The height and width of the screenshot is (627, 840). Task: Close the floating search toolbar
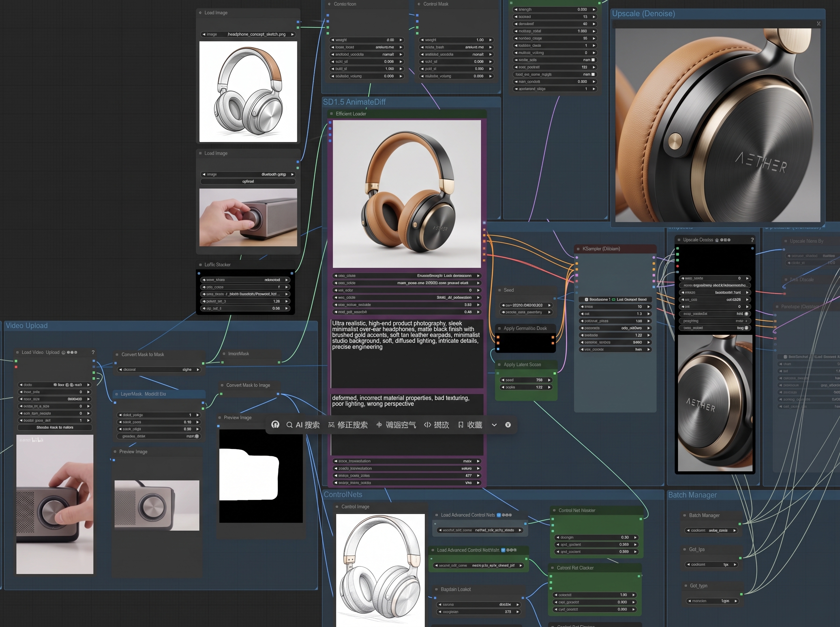[508, 425]
